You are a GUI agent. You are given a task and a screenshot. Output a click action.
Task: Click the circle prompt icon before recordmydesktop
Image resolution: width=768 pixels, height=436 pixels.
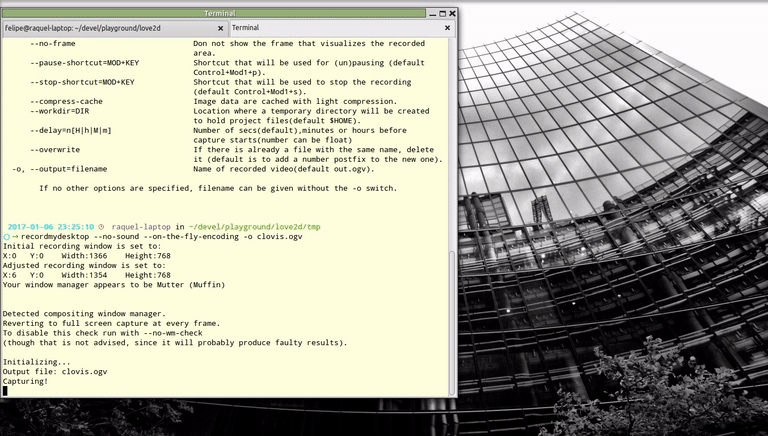pos(6,237)
